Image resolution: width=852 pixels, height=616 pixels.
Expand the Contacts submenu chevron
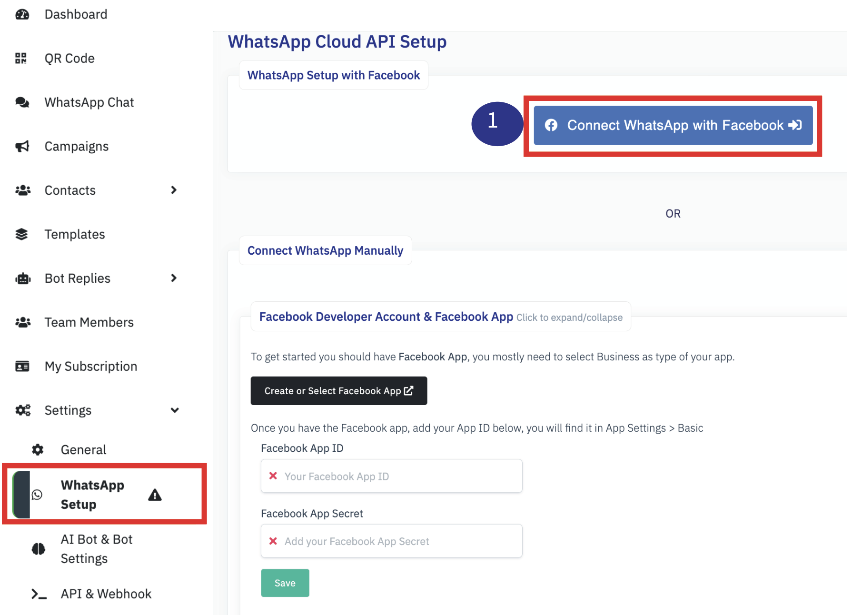point(174,190)
